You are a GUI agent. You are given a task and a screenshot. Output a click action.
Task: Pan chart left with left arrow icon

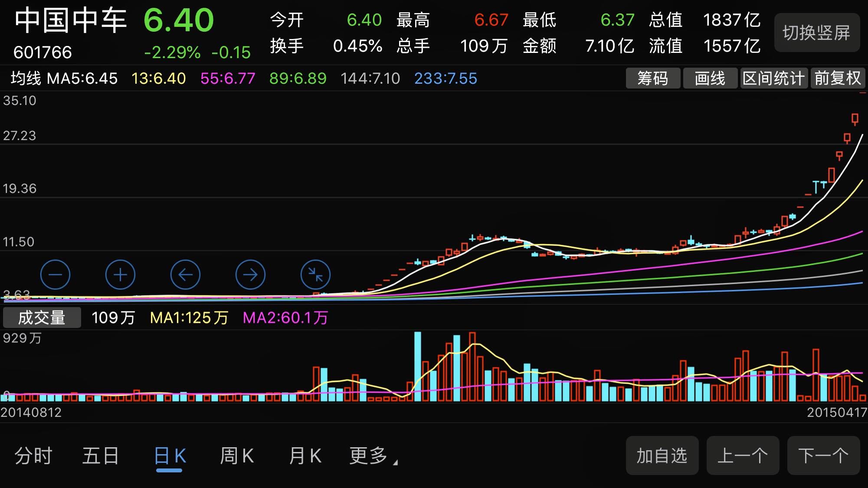[185, 275]
